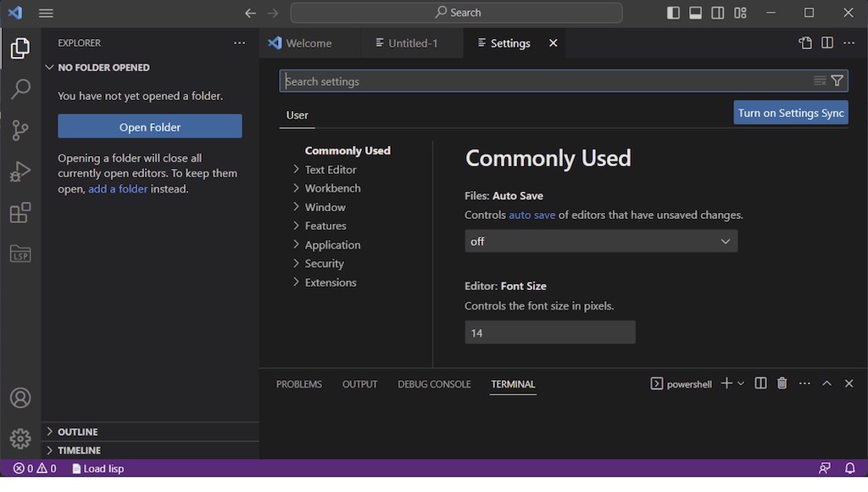Open the settings filter funnel
The width and height of the screenshot is (868, 492).
[x=837, y=81]
